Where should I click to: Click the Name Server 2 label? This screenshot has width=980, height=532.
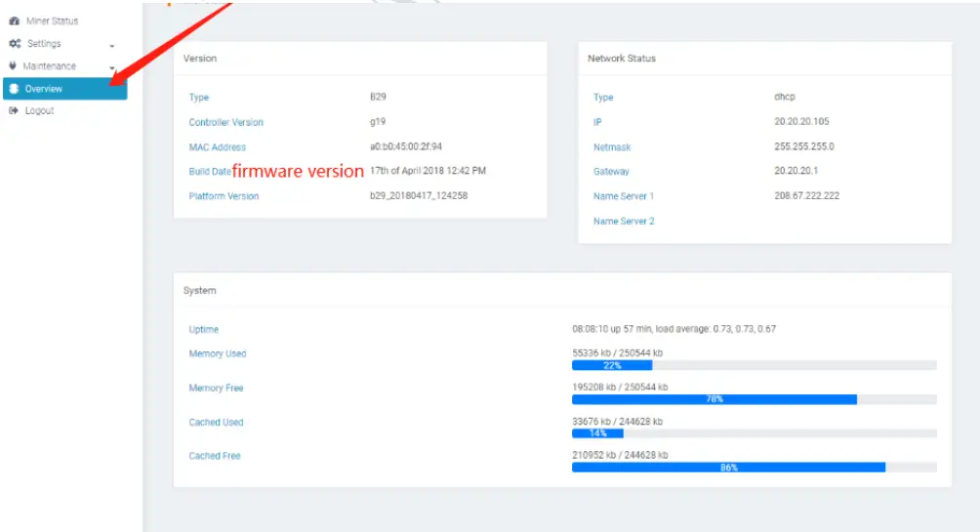[x=624, y=222]
